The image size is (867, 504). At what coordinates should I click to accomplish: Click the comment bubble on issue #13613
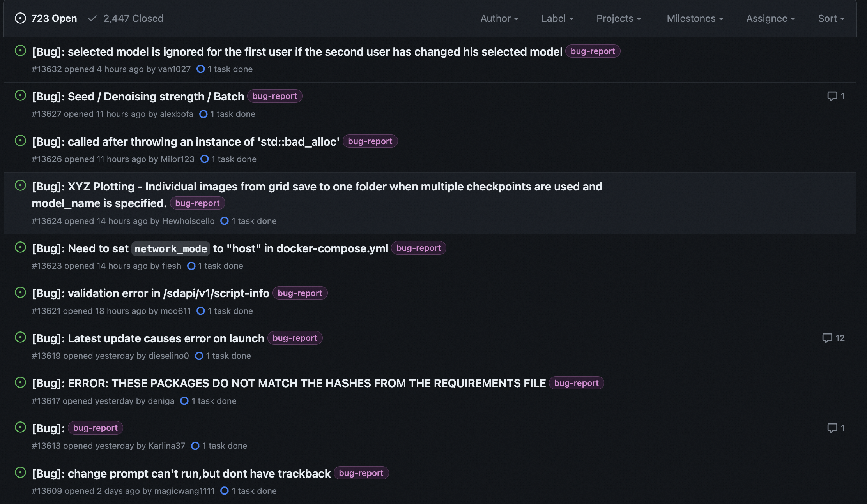[832, 428]
